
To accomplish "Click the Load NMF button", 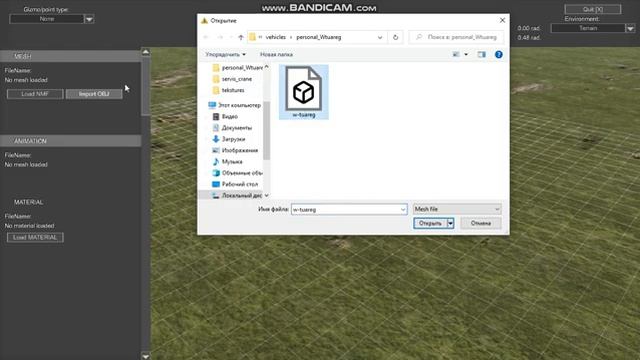I will pyautogui.click(x=35, y=94).
